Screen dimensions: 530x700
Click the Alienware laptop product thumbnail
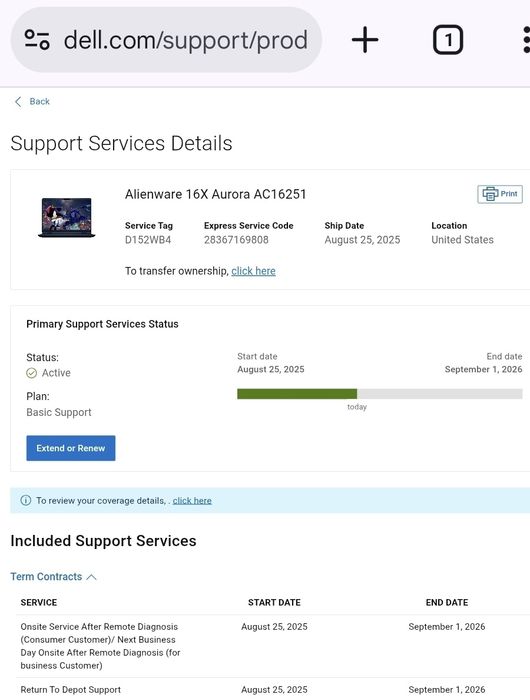pos(67,217)
